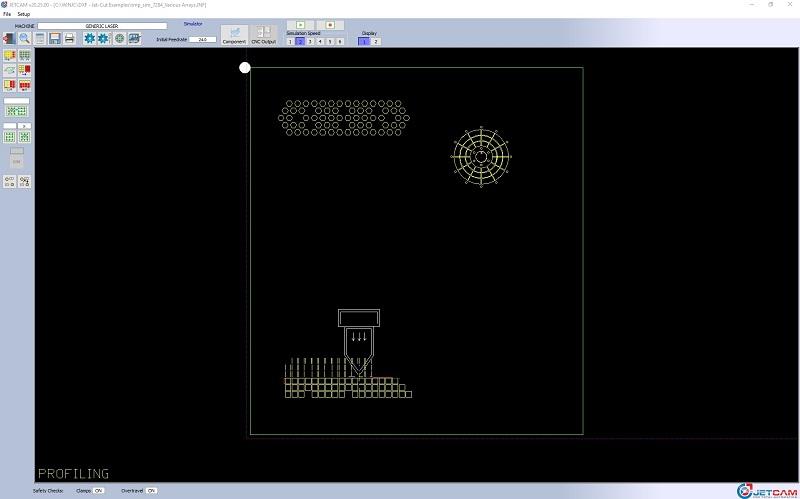
Task: Click the MACHINE name field
Action: (102, 26)
